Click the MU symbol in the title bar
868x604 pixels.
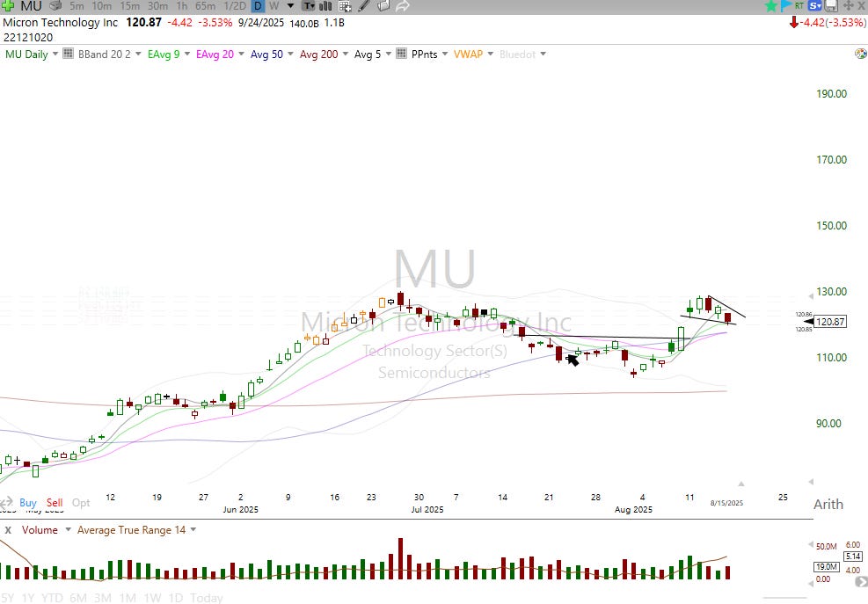32,6
